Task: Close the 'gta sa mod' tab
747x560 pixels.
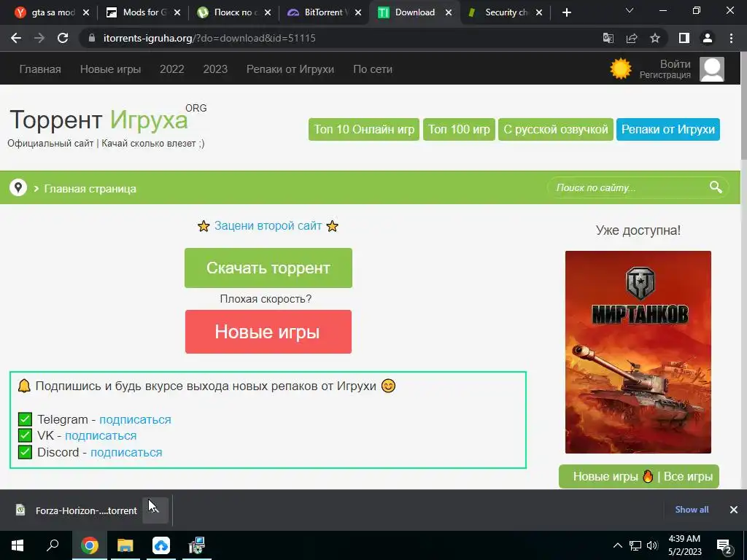Action: tap(86, 13)
